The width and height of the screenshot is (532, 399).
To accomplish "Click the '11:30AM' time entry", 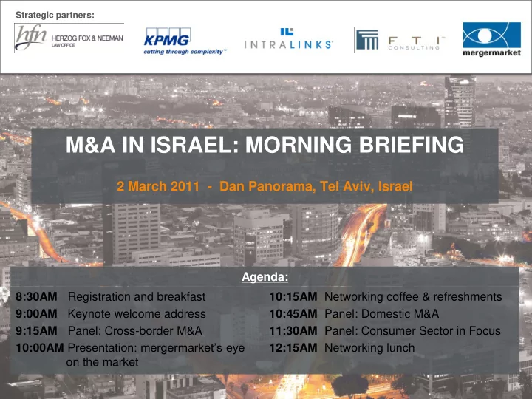I will (x=293, y=330).
